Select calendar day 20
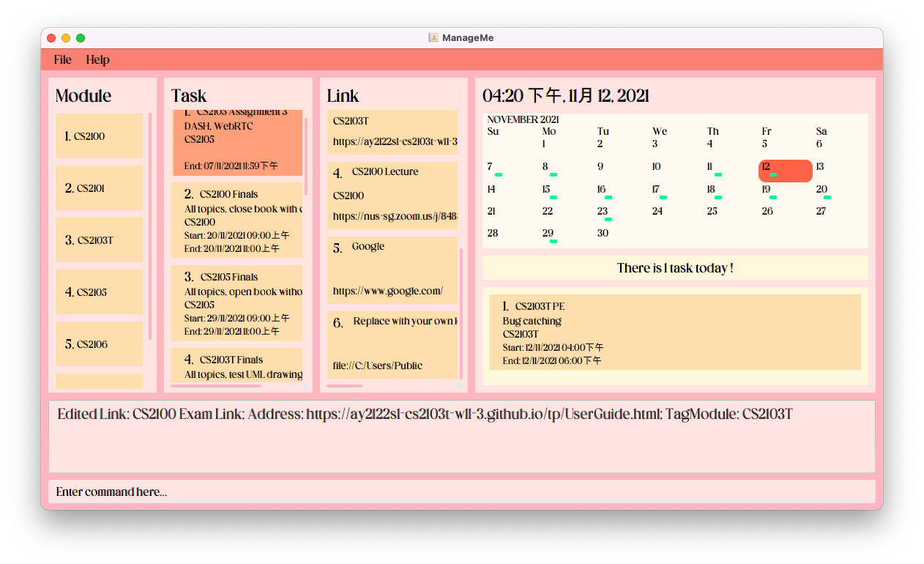 821,190
